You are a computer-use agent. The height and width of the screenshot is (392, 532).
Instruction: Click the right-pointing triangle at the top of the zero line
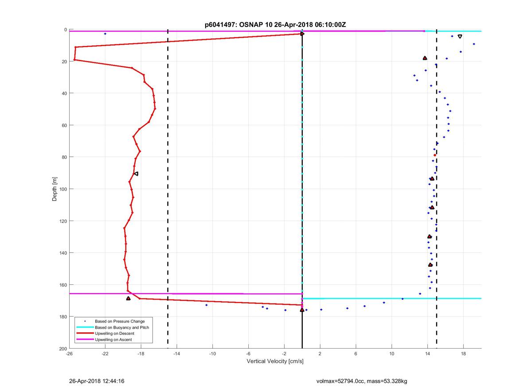coord(302,34)
